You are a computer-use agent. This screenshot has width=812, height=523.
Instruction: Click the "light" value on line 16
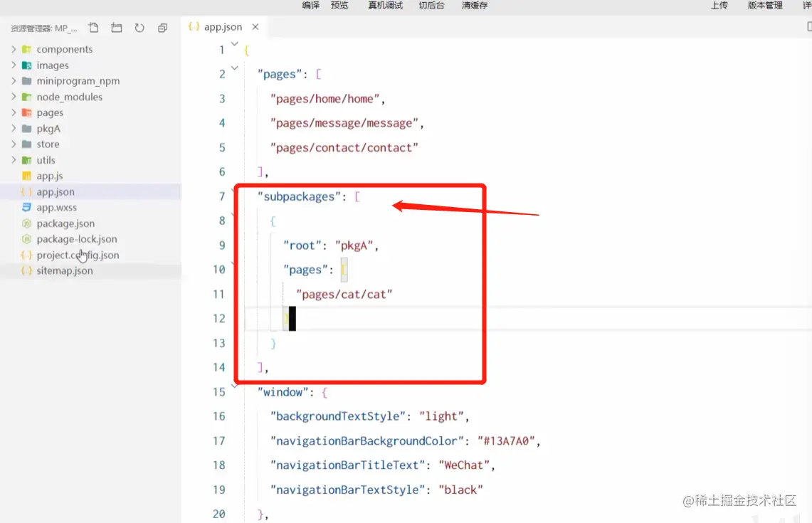click(x=441, y=416)
